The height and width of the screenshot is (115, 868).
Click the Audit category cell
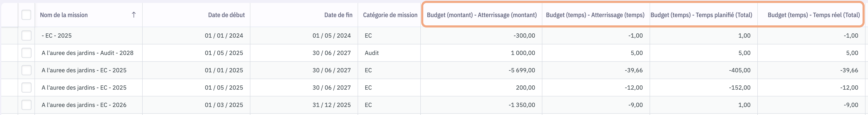coord(372,53)
